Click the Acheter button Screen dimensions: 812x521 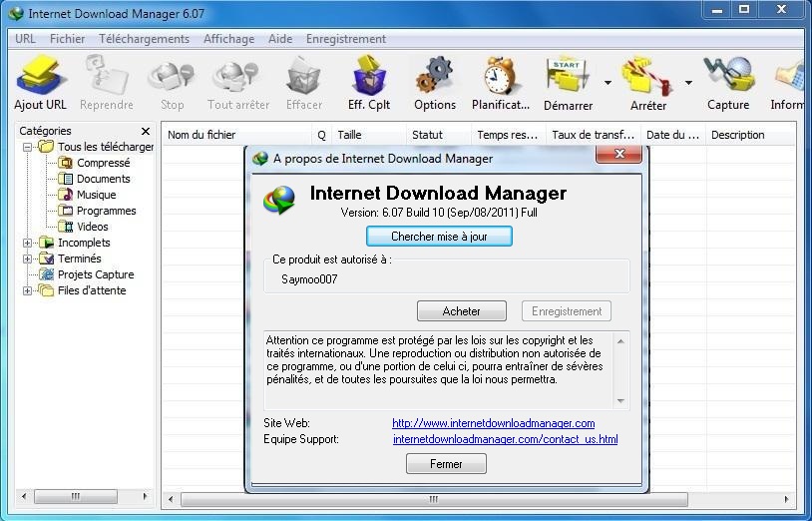[x=462, y=311]
